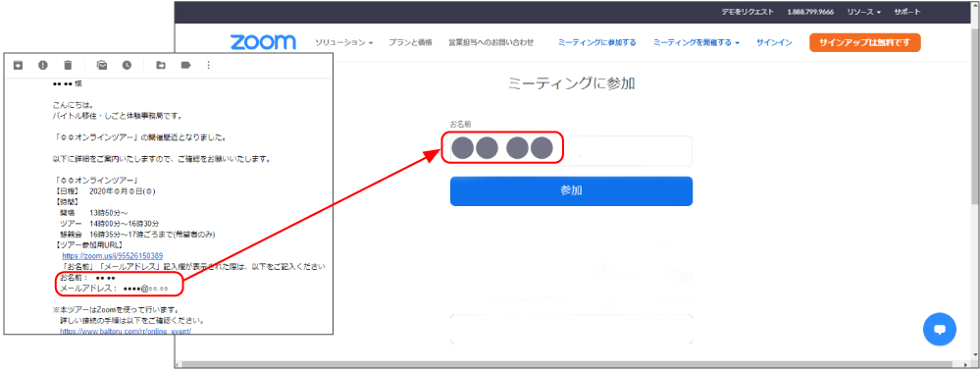The height and width of the screenshot is (371, 980).
Task: Click the blue 参加 button
Action: 571,190
